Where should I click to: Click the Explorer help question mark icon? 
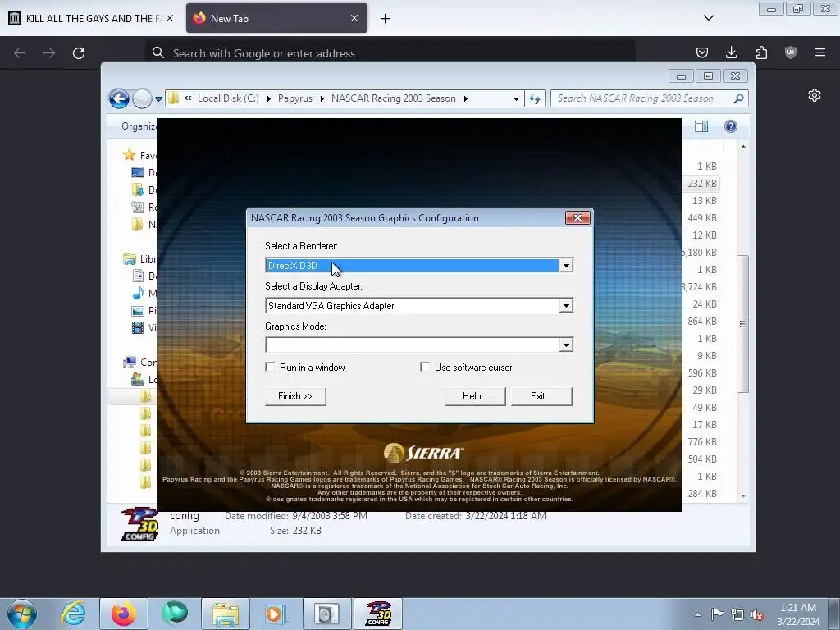point(731,126)
